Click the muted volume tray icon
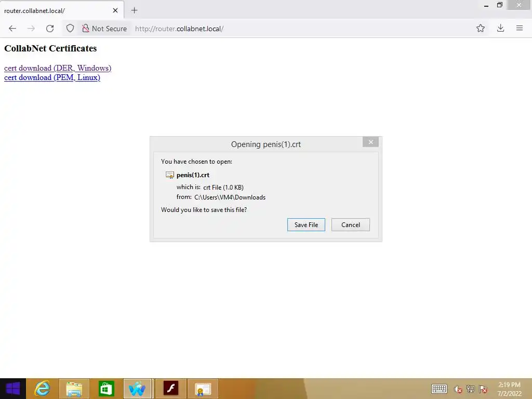Screen dimensions: 532x399 (458, 389)
